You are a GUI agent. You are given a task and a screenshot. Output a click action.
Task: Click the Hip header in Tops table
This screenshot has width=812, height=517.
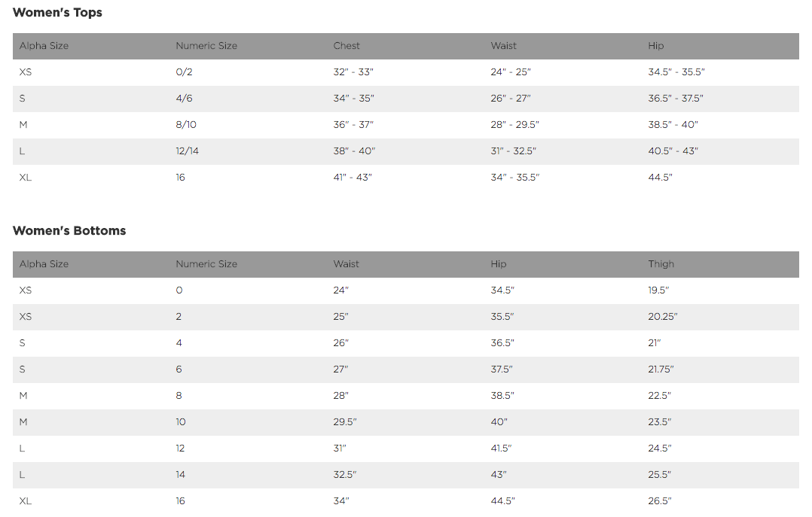coord(655,46)
